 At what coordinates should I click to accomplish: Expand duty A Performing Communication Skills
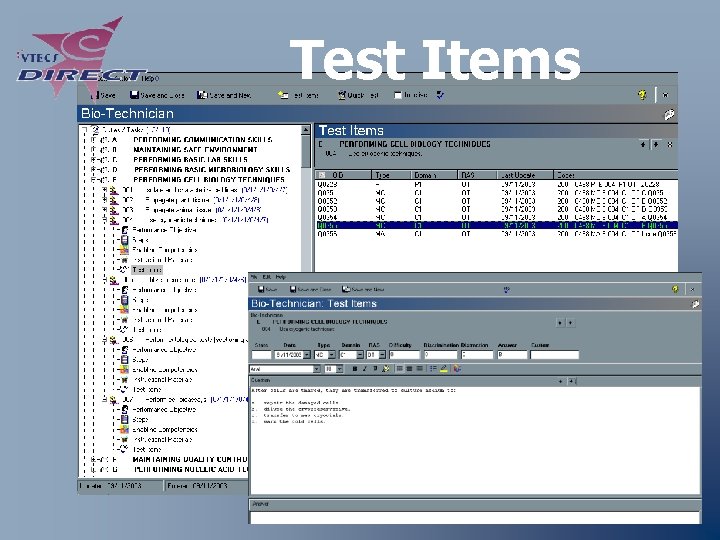coord(93,139)
